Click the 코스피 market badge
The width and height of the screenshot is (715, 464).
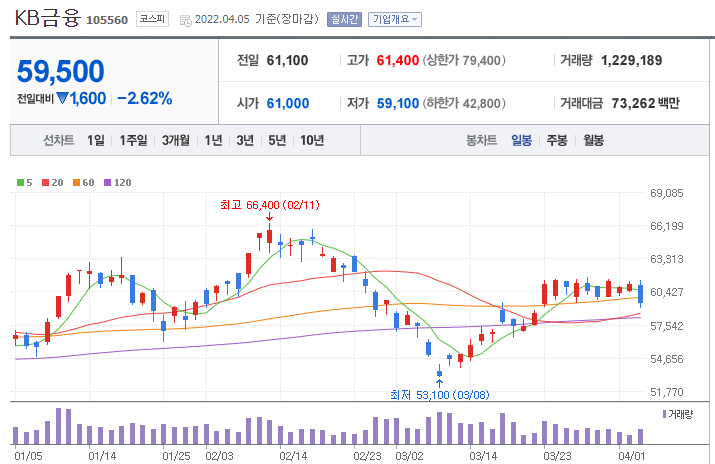pyautogui.click(x=152, y=19)
